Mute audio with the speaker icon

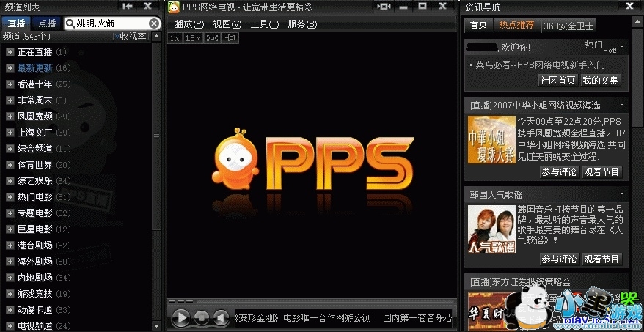click(220, 318)
